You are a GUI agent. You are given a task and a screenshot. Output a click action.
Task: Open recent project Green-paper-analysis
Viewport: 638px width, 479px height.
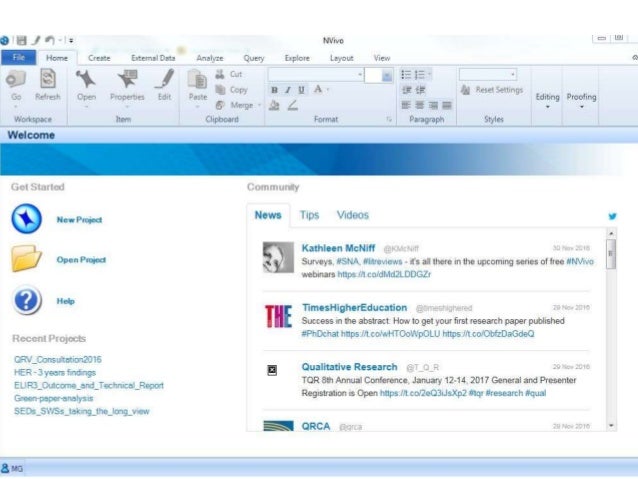[54, 398]
